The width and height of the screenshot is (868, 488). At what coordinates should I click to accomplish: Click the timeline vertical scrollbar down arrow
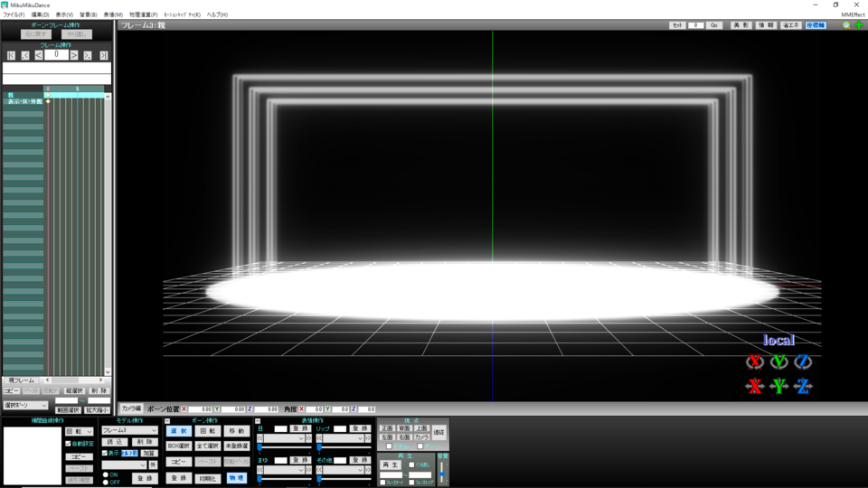click(108, 371)
